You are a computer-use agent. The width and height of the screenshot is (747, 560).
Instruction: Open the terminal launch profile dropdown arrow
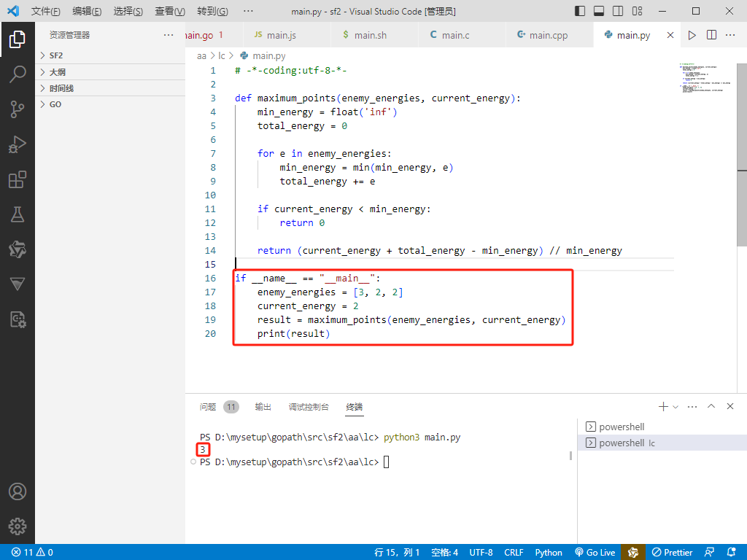[x=675, y=407]
